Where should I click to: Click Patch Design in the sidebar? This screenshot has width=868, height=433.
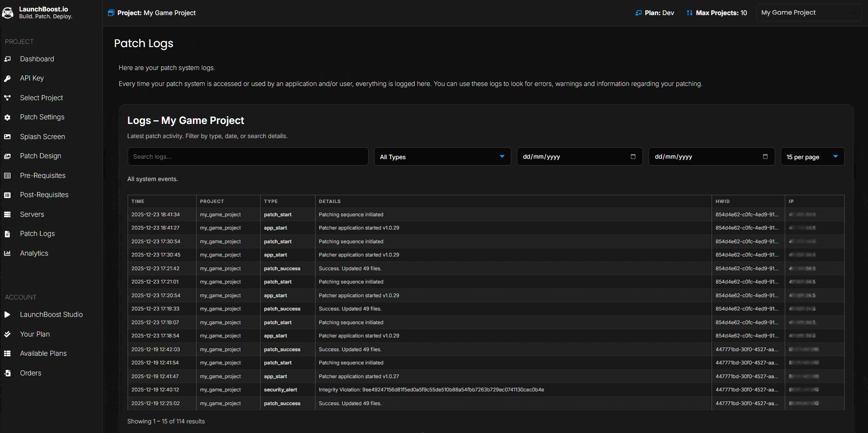pos(41,156)
